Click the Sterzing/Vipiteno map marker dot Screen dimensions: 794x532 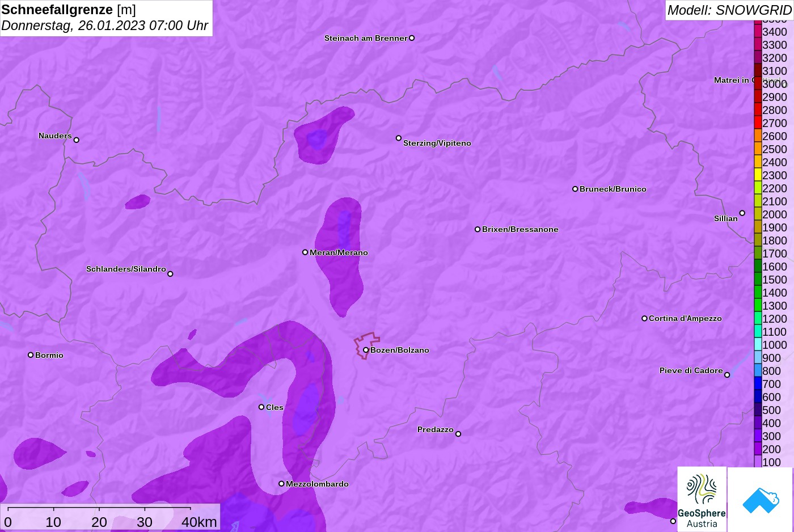[399, 138]
